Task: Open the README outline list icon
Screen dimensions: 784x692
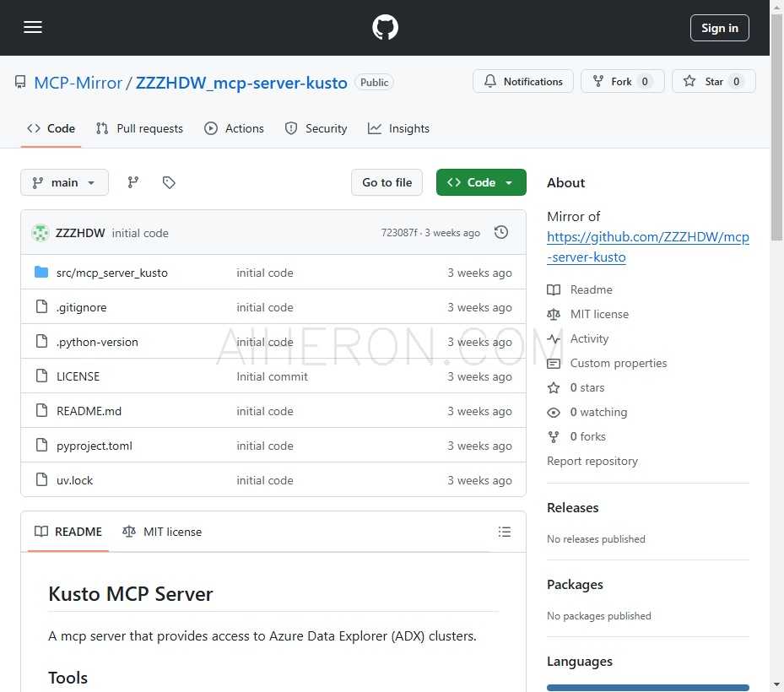Action: pos(505,532)
